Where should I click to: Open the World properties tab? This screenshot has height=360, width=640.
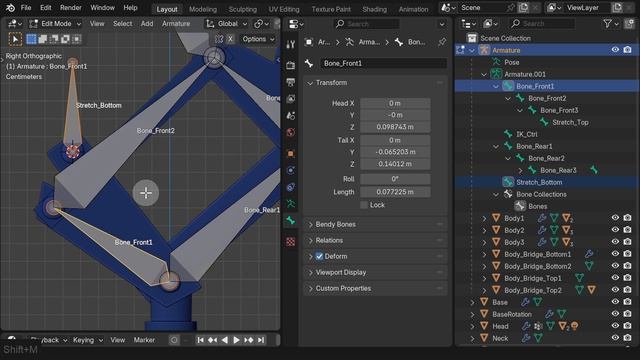coord(291,132)
